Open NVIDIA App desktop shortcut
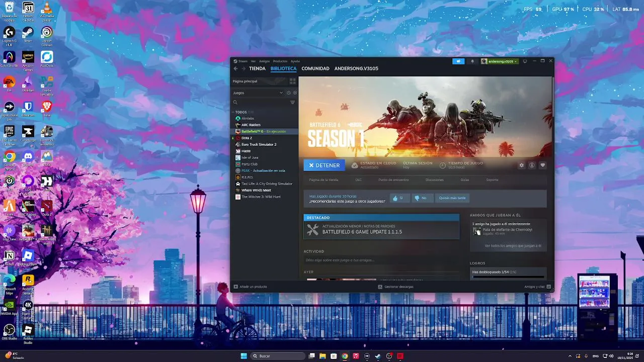Screen dimensions: 644x362 click(9, 307)
